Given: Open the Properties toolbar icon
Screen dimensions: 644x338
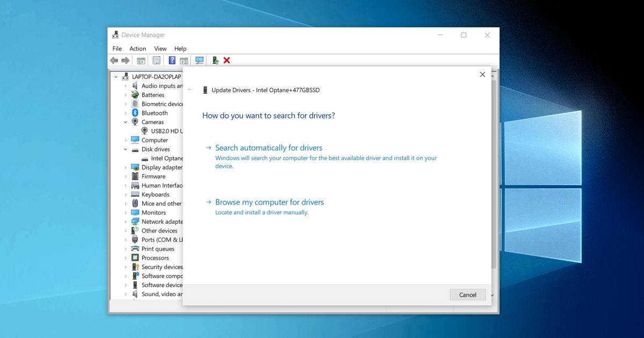Looking at the screenshot, I should tap(157, 61).
